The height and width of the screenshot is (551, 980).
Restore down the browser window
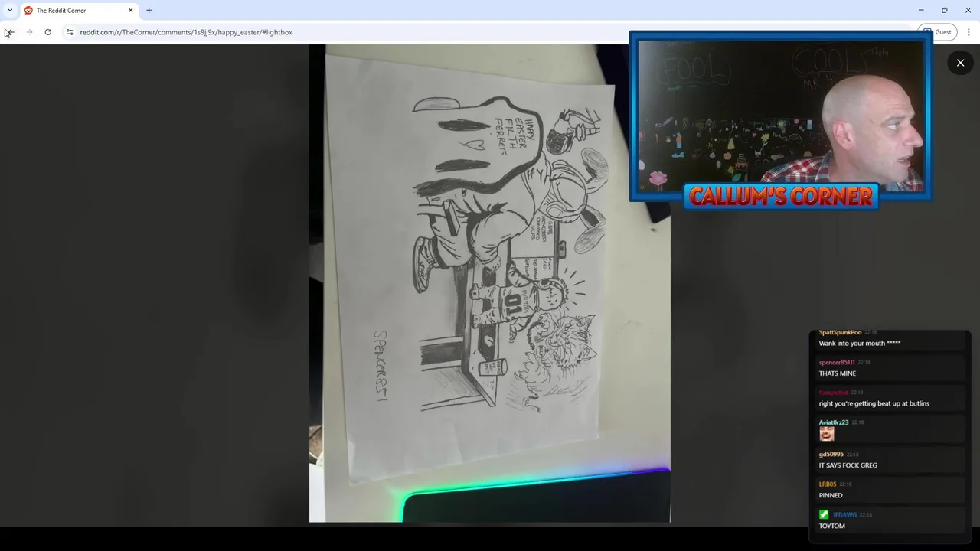coord(944,10)
